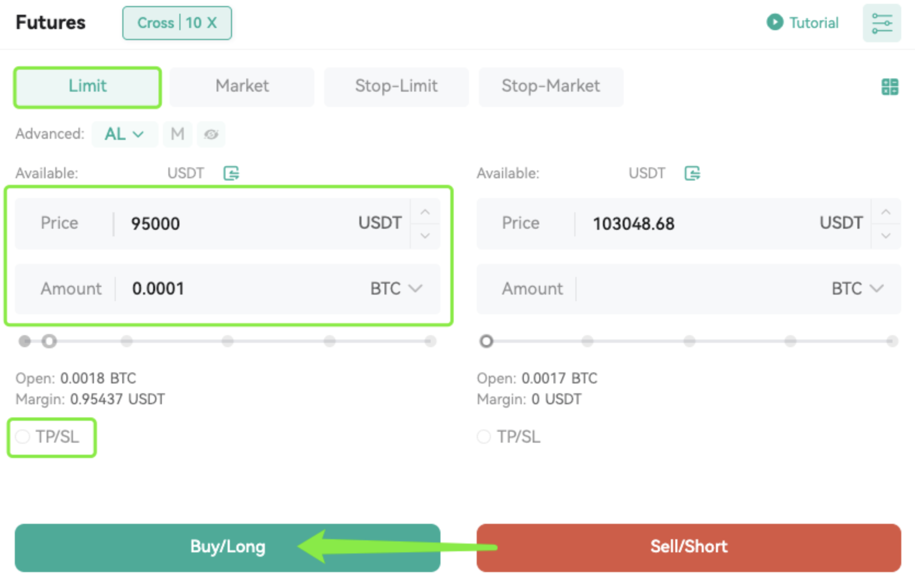Click the M advanced option icon
Image resolution: width=915 pixels, height=588 pixels.
[177, 134]
